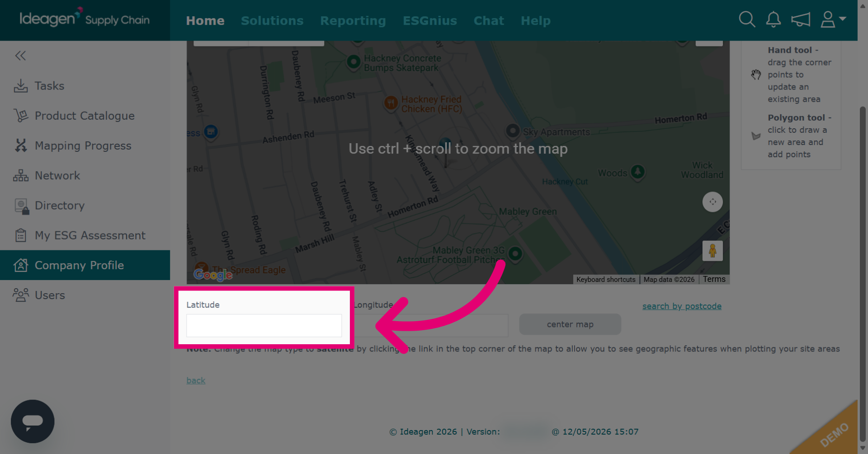Open notifications bell icon
Image resolution: width=868 pixels, height=454 pixels.
pyautogui.click(x=774, y=19)
